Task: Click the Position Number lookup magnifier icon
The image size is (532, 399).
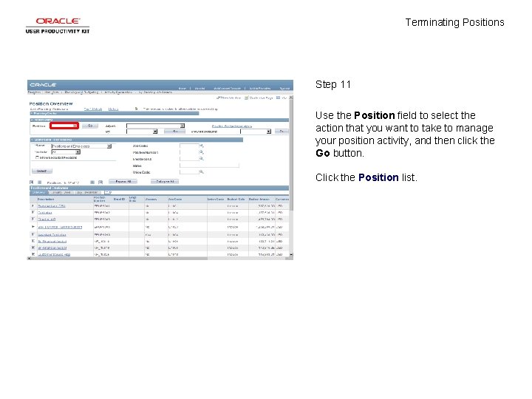Action: [x=201, y=152]
